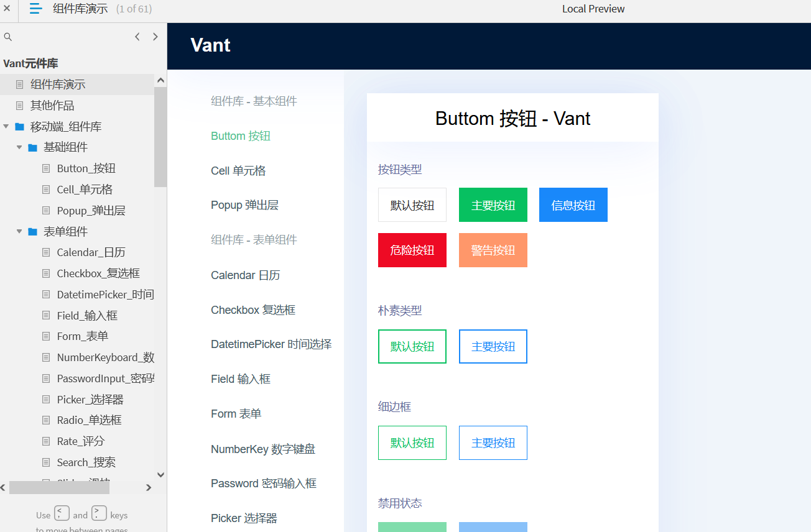Click page icon beside Field_输入框

46,316
